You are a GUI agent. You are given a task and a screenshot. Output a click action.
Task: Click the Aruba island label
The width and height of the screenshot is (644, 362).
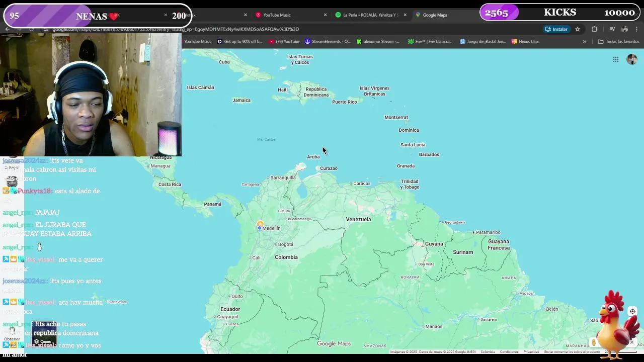click(313, 157)
